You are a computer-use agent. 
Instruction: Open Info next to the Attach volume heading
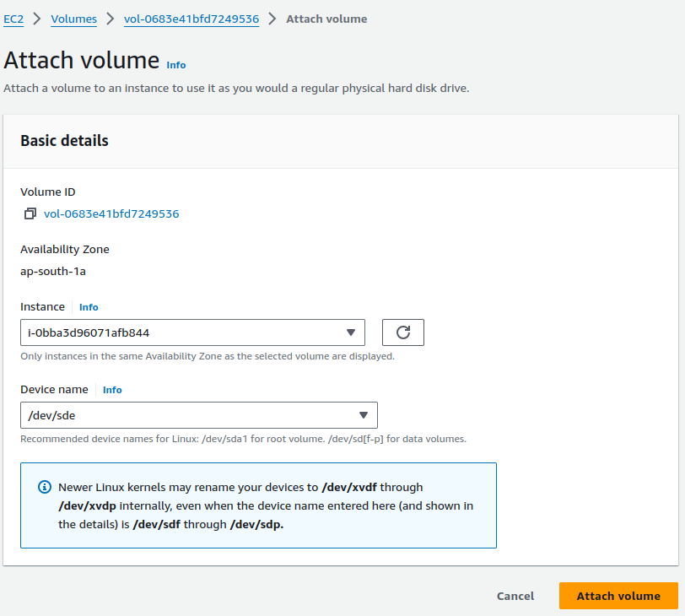point(175,65)
